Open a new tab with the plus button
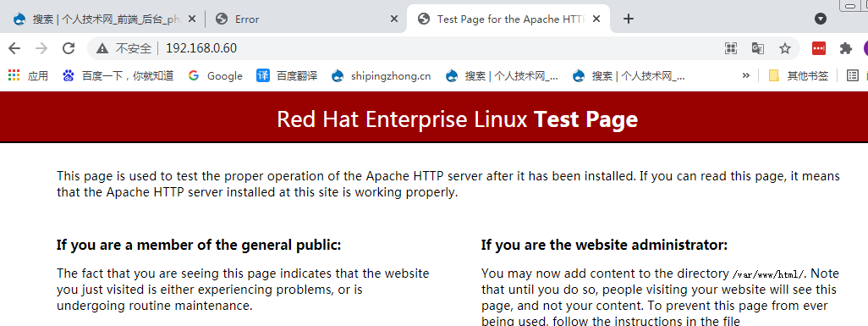Screen dimensions: 868x326 coord(628,19)
